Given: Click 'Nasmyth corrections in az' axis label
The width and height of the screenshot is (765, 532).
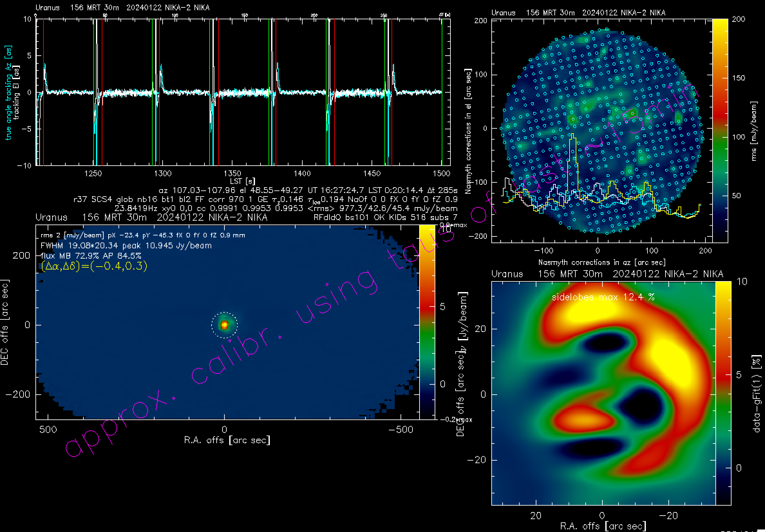Looking at the screenshot, I should pyautogui.click(x=602, y=262).
